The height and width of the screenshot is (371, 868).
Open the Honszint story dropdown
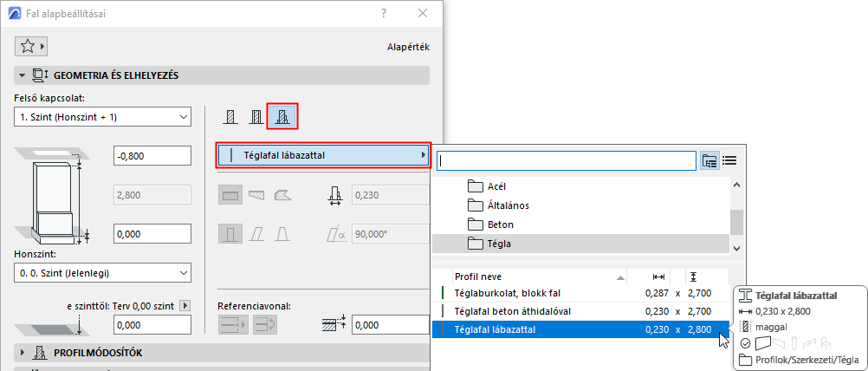coord(104,273)
